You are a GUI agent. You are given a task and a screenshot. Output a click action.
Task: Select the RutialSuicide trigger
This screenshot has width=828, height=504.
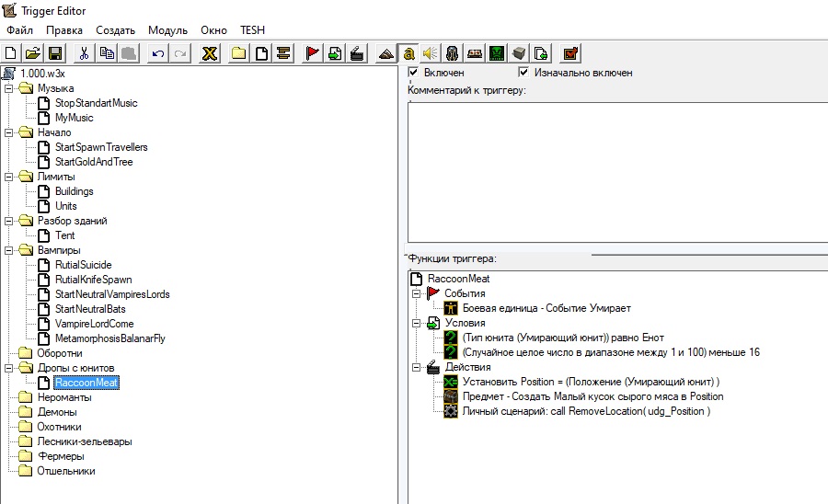(84, 265)
